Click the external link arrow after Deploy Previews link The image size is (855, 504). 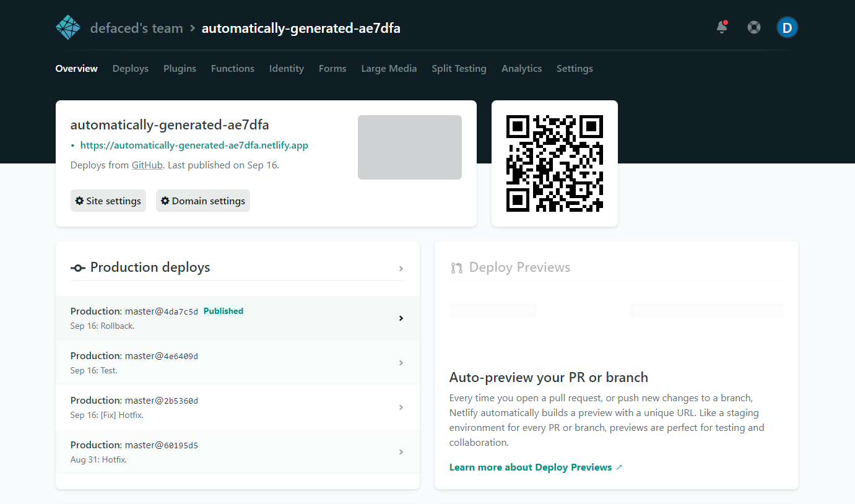click(x=618, y=467)
